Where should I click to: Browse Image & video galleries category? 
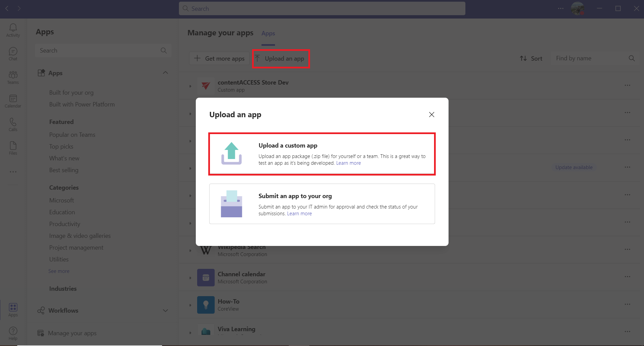(80, 236)
